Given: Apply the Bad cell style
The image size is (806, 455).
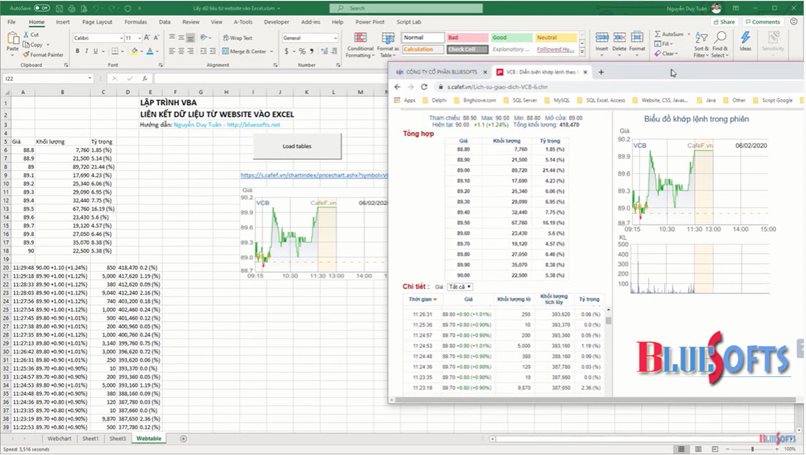Looking at the screenshot, I should tap(467, 38).
